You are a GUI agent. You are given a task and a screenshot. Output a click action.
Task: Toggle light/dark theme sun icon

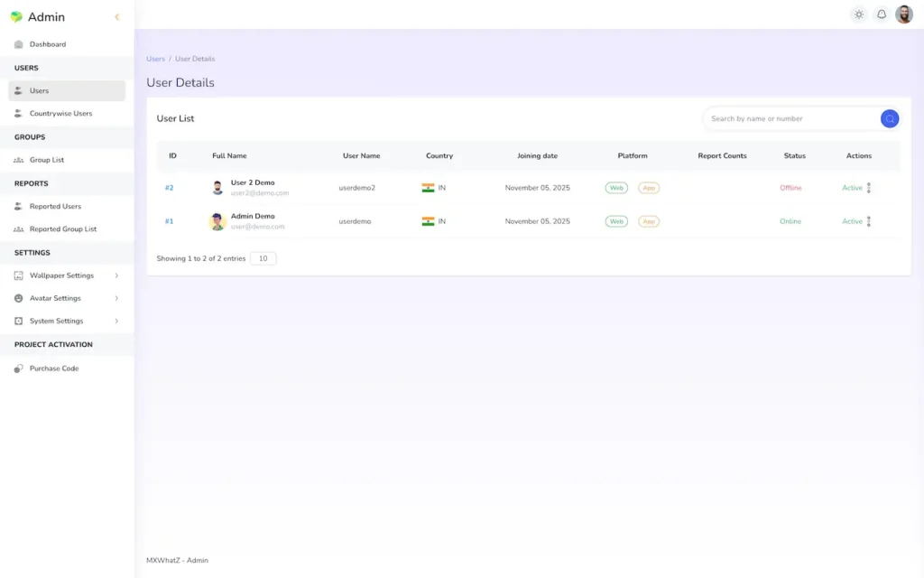pos(859,14)
